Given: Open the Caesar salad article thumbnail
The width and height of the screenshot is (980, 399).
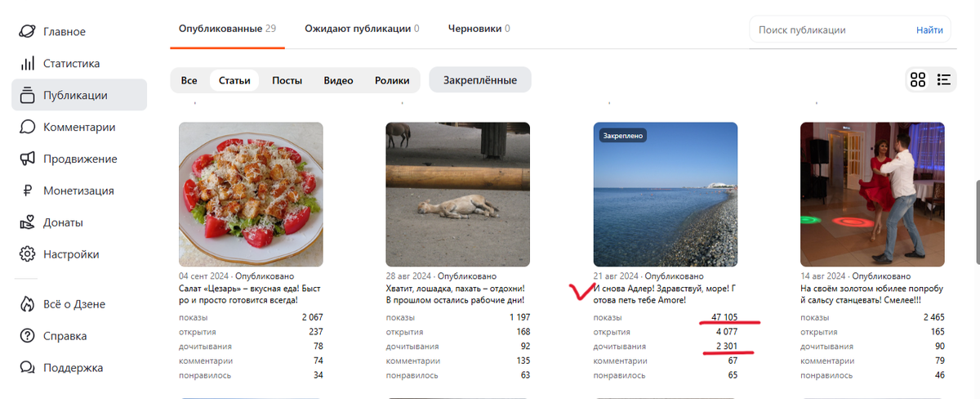Looking at the screenshot, I should 251,195.
